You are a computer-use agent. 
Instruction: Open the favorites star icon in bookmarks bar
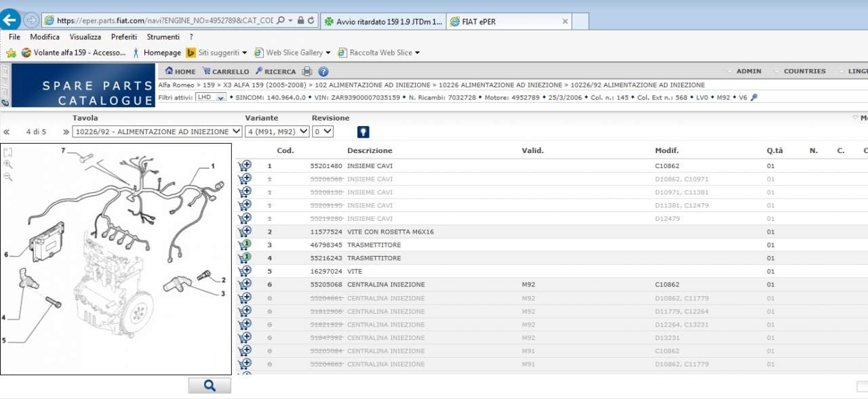pyautogui.click(x=11, y=52)
